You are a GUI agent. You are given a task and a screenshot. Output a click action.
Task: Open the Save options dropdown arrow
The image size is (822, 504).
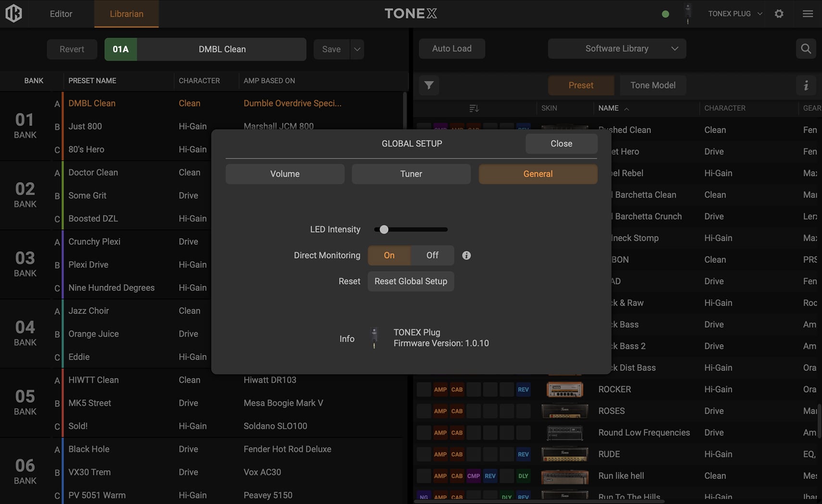point(357,49)
